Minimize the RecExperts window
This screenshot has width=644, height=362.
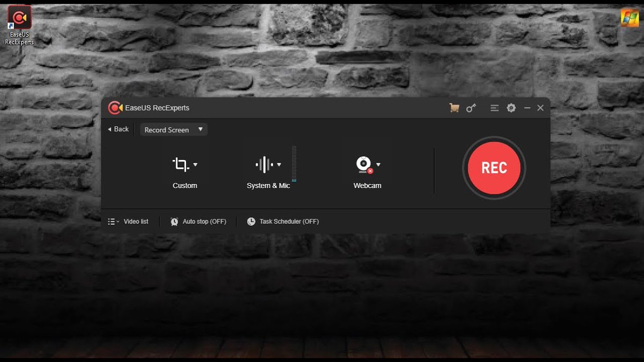point(527,108)
